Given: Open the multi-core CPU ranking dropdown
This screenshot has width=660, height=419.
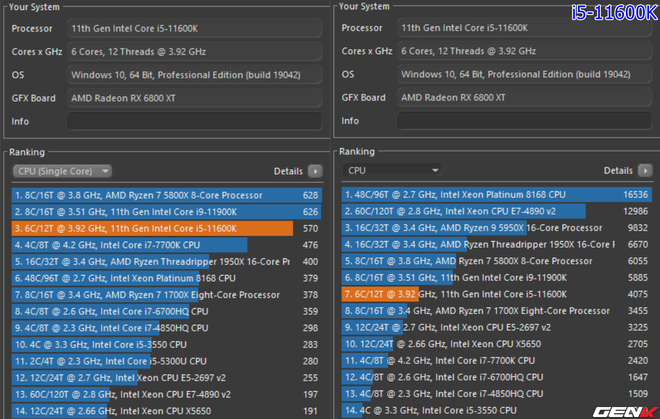Looking at the screenshot, I should 391,171.
